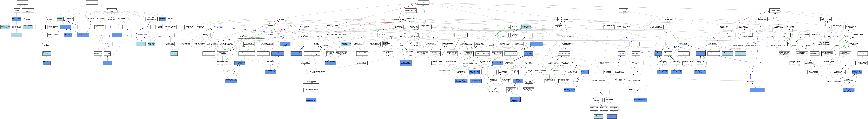Click the endoplasmic reticulum node
This screenshot has width=868, height=119.
pyautogui.click(x=151, y=44)
